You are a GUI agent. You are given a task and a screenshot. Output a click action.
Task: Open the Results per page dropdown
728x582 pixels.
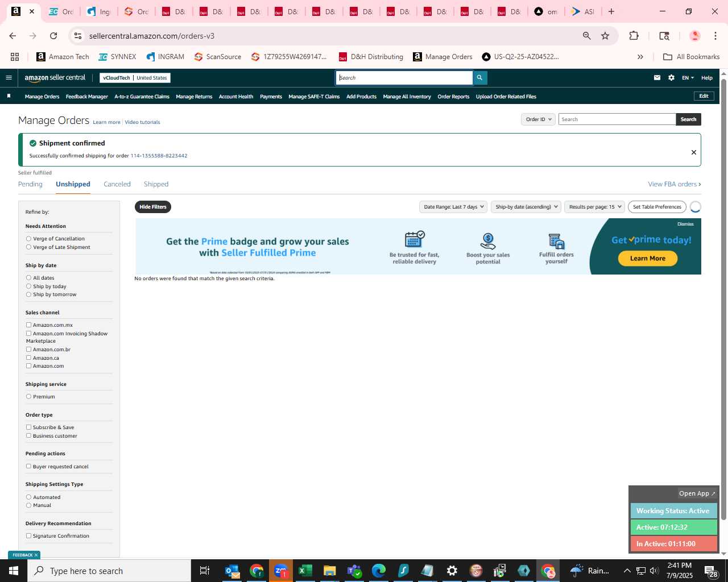point(595,207)
